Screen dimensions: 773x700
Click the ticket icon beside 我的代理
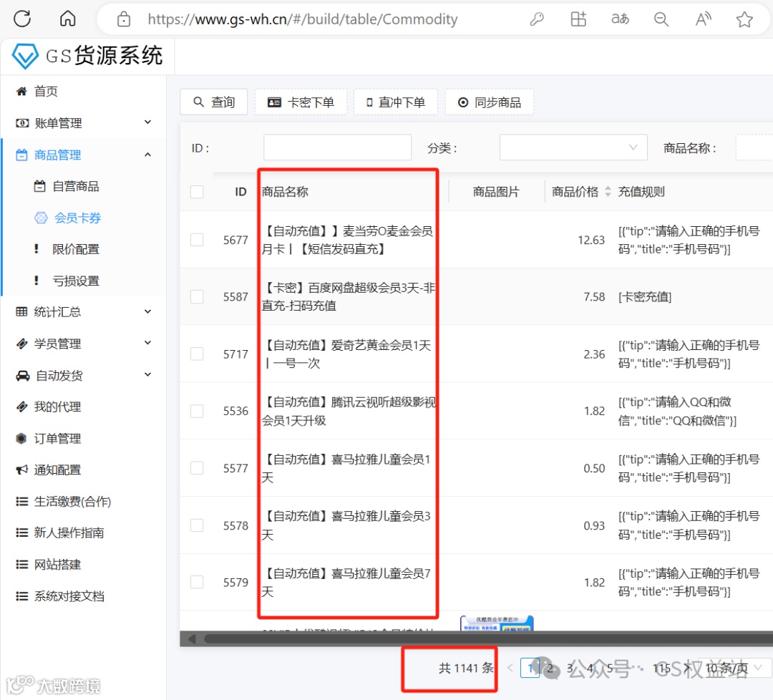tap(21, 407)
